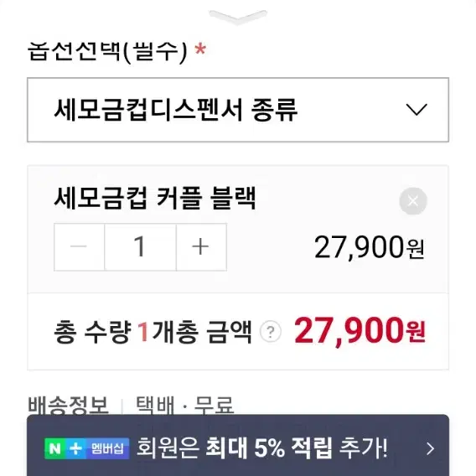
Task: Tap the 회원은 최대 5% 적립 추가 banner text
Action: point(262,448)
